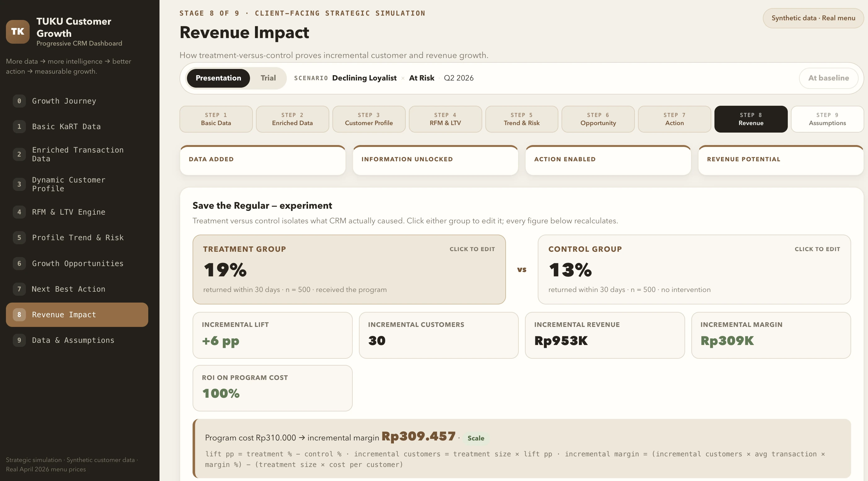Open Step 3 Customer Profile tab
This screenshot has width=868, height=481.
point(369,119)
